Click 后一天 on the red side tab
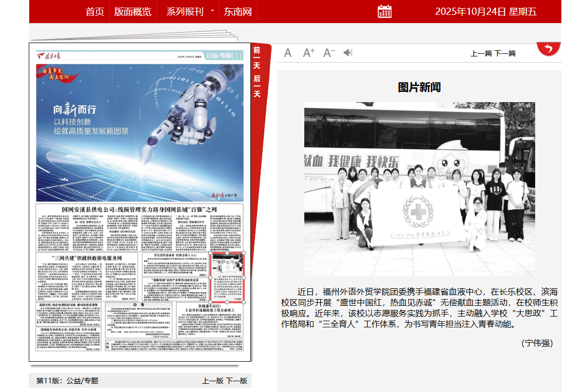 click(257, 86)
